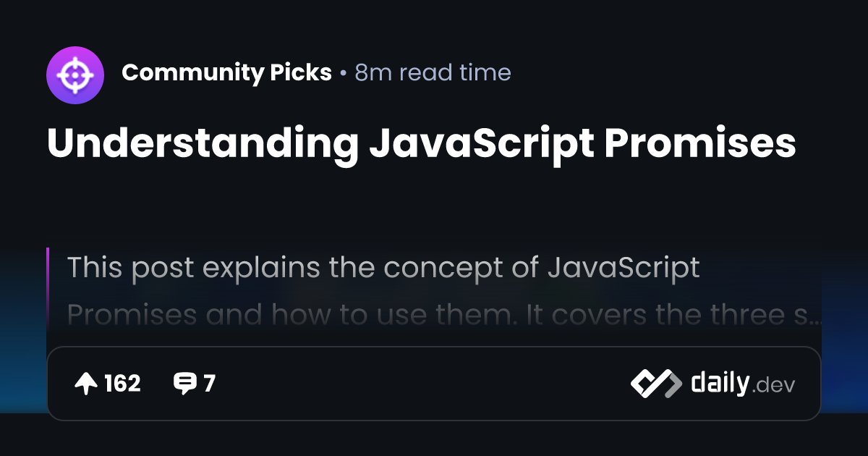Click the comment bubble icon
The width and height of the screenshot is (868, 456).
coord(185,384)
